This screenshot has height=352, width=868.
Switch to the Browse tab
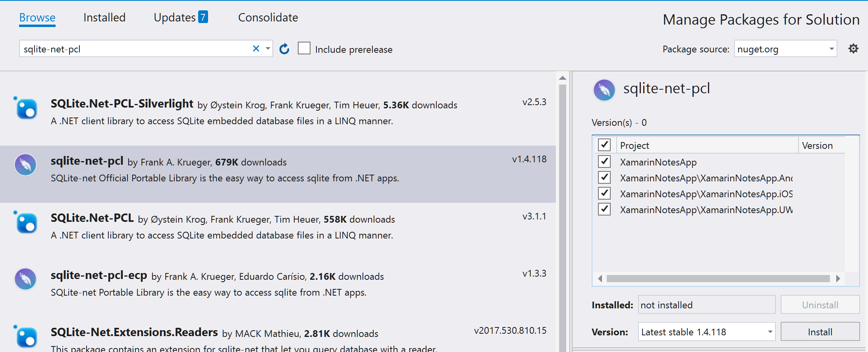[x=37, y=17]
